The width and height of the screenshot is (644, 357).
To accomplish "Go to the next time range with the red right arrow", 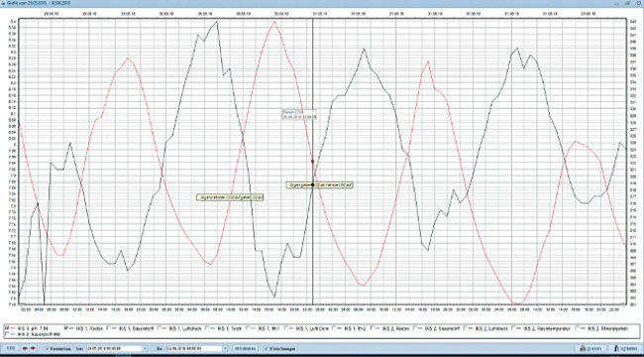I will (34, 348).
